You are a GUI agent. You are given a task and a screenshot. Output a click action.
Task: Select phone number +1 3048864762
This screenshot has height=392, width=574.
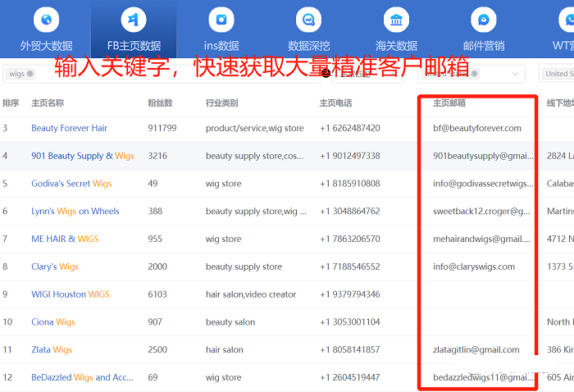349,212
